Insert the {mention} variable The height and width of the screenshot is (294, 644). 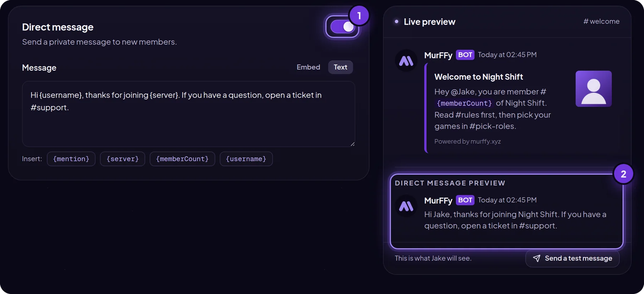click(71, 159)
